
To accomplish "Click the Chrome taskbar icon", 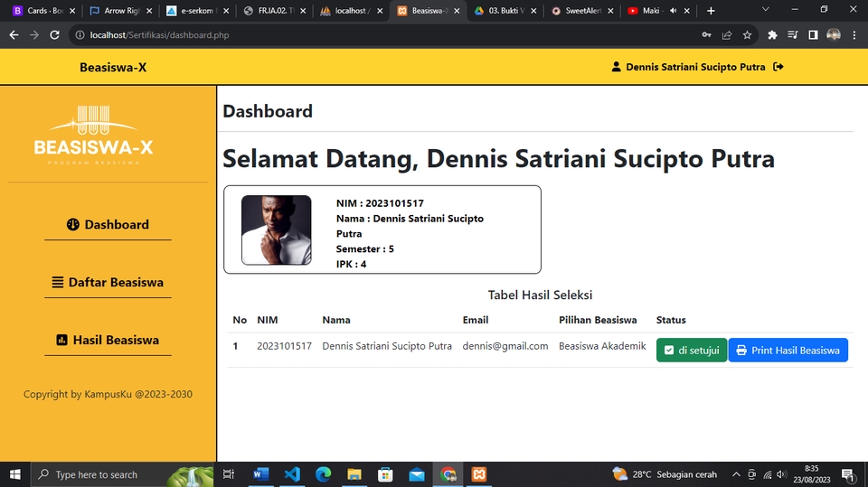I will click(x=448, y=474).
